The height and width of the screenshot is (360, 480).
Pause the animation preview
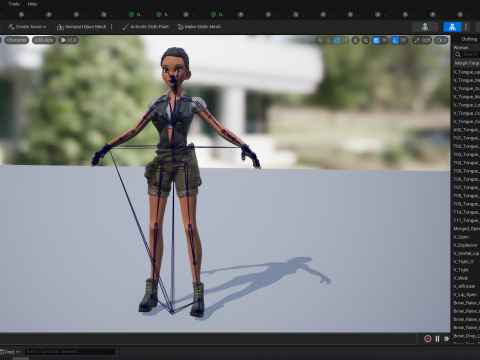coord(437,339)
